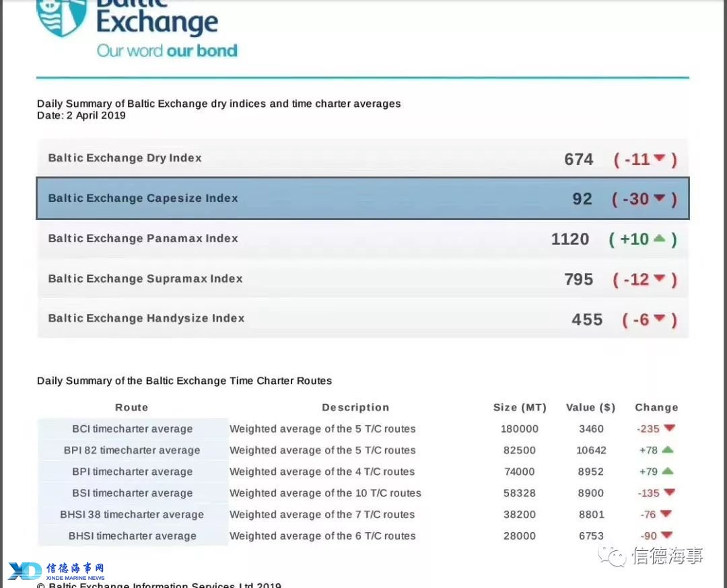Screen dimensions: 727x588
Task: Click the Change column header
Action: pyautogui.click(x=656, y=407)
